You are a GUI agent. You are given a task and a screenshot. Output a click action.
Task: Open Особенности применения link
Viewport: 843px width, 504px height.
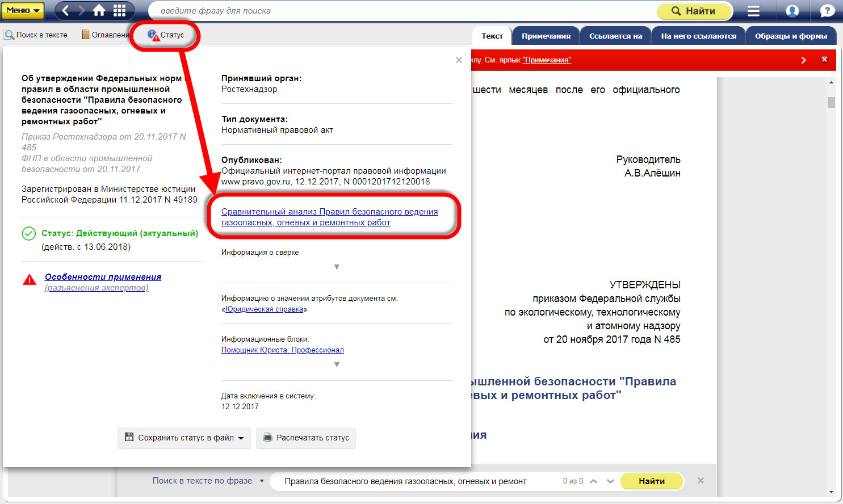point(103,277)
